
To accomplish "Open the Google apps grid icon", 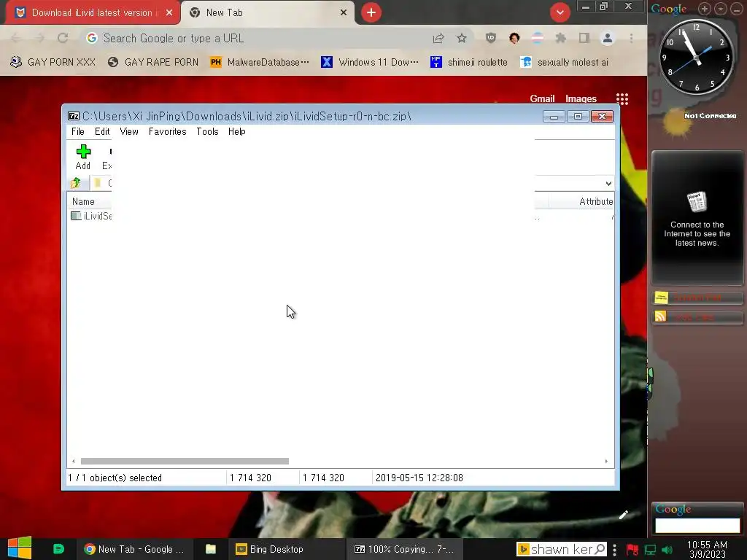I will [622, 98].
